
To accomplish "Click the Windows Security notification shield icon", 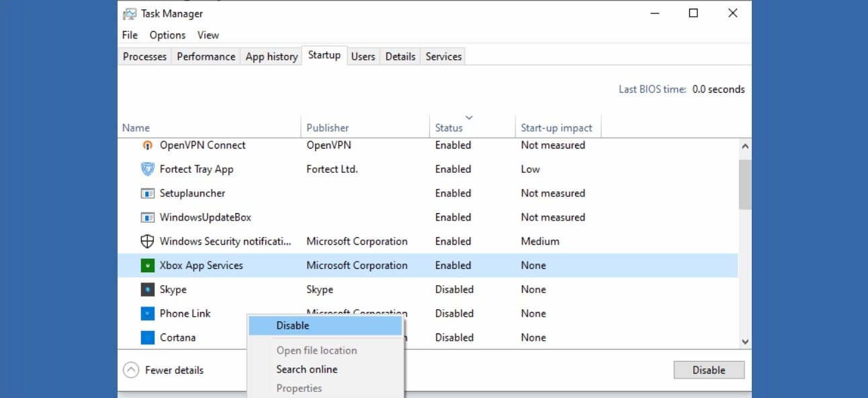I will (x=147, y=241).
